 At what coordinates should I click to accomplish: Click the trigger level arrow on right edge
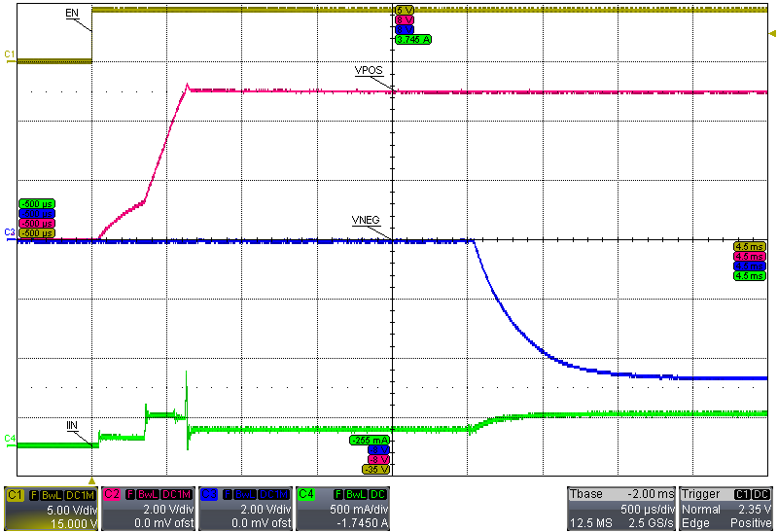[x=772, y=33]
